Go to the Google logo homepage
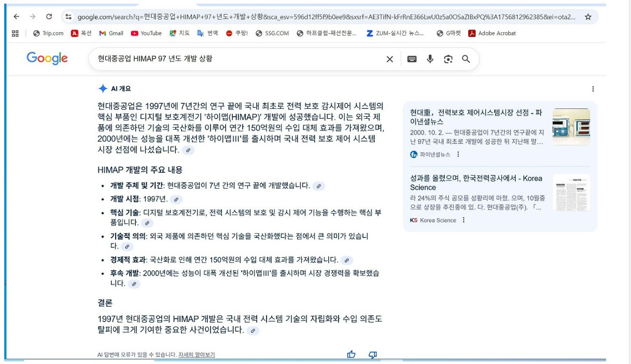Image resolution: width=631 pixels, height=364 pixels. pyautogui.click(x=47, y=59)
